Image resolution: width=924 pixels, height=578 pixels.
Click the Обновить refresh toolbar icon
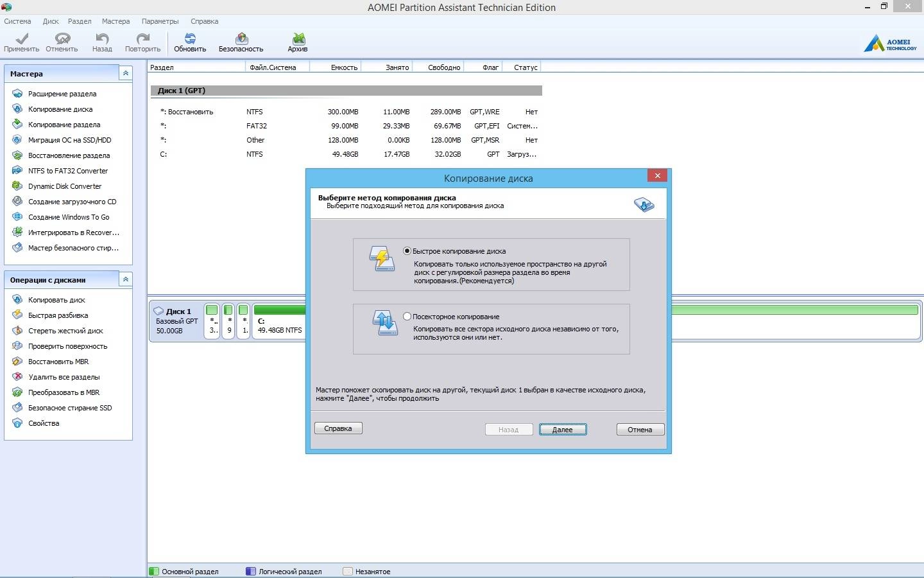pyautogui.click(x=190, y=39)
